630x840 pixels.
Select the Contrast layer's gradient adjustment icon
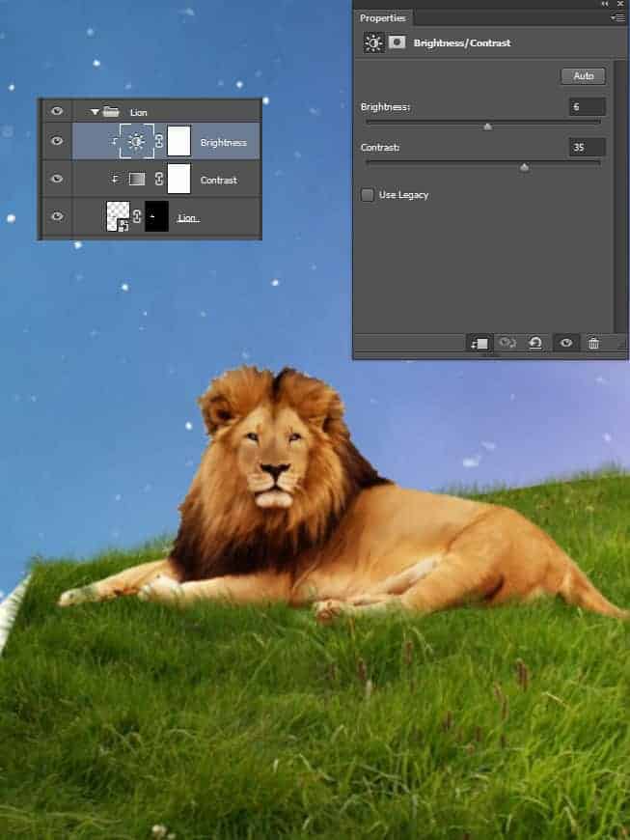(137, 180)
